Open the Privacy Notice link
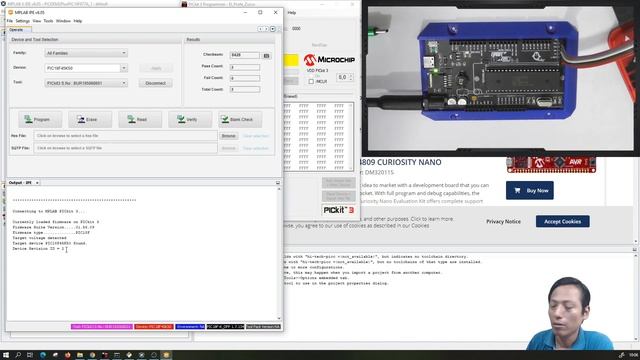 [x=503, y=222]
